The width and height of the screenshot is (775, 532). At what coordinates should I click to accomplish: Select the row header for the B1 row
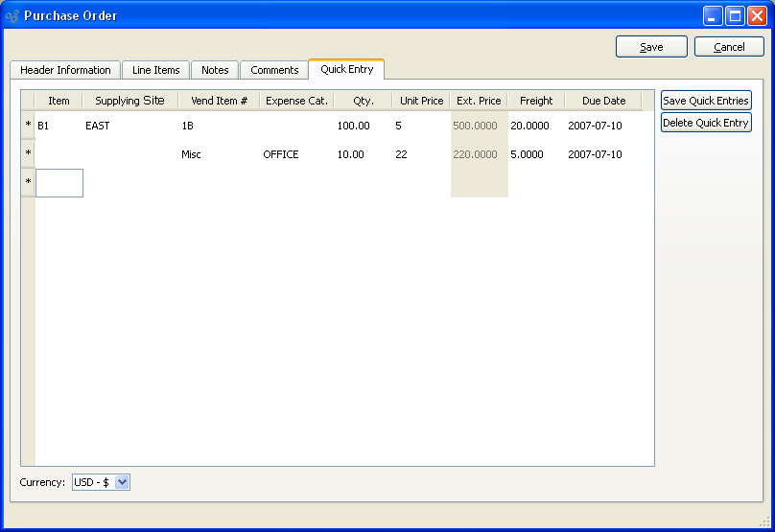[28, 126]
